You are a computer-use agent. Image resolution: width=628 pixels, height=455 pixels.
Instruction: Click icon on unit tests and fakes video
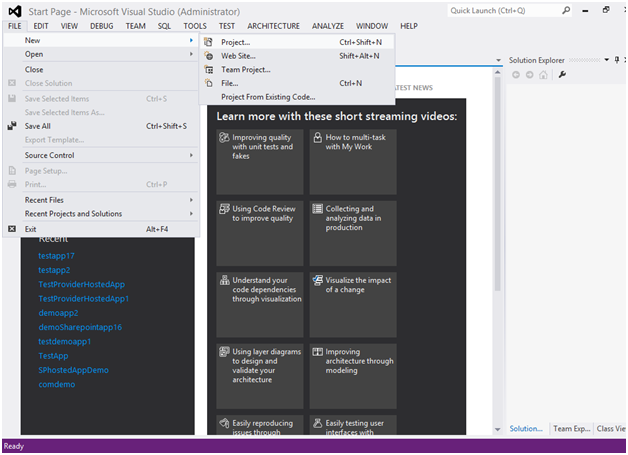click(224, 137)
